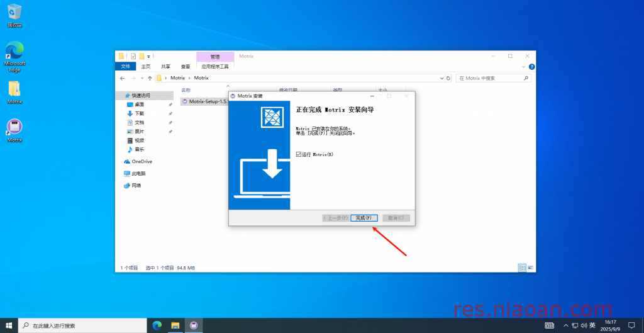Open the 文件 menu in Explorer
The height and width of the screenshot is (333, 644).
(126, 66)
